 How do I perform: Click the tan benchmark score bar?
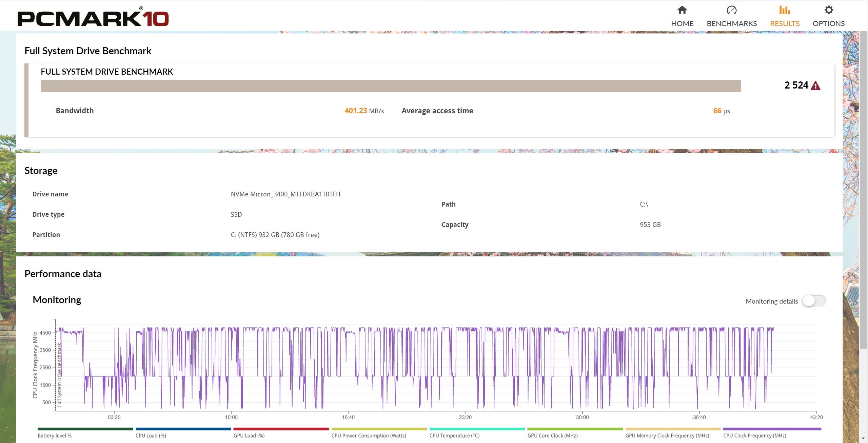pos(391,86)
